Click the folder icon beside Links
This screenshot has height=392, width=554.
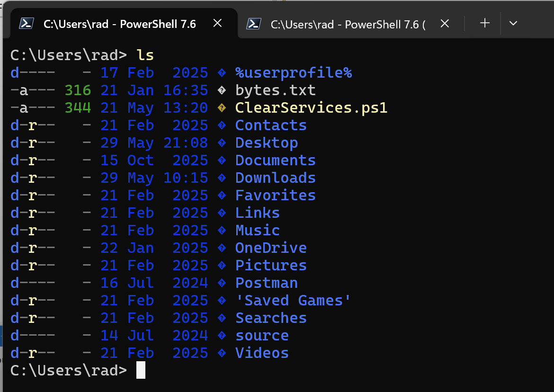(x=222, y=213)
